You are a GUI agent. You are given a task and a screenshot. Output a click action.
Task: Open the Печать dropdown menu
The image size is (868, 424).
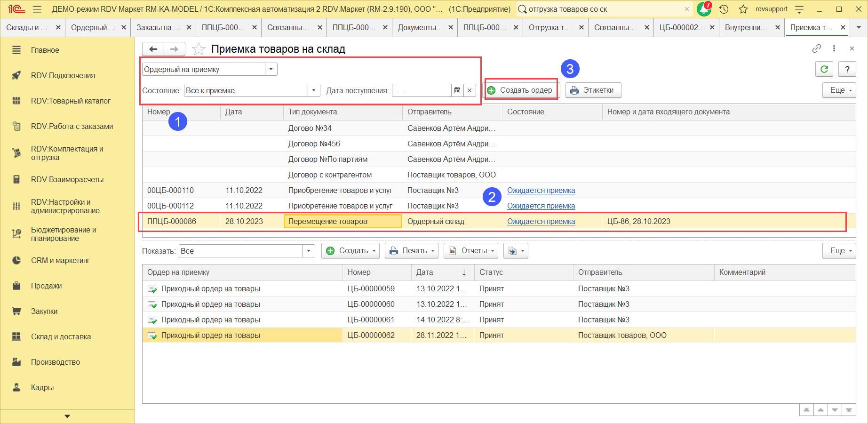411,251
